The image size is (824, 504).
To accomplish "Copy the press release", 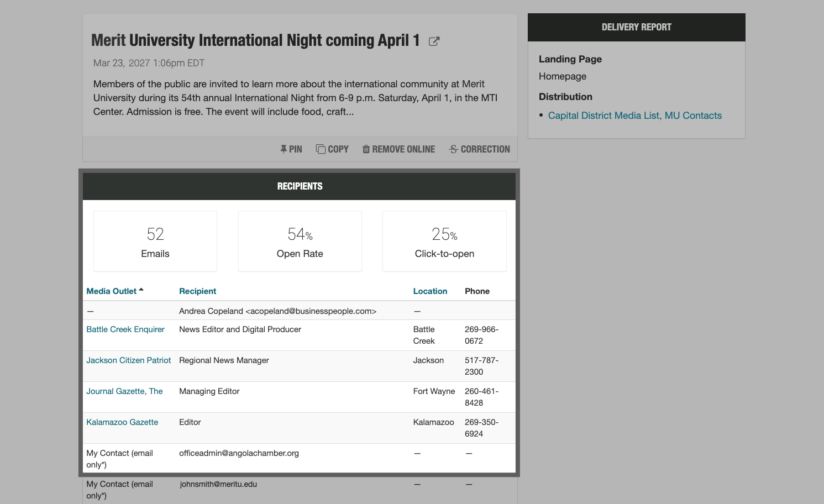I will (332, 149).
